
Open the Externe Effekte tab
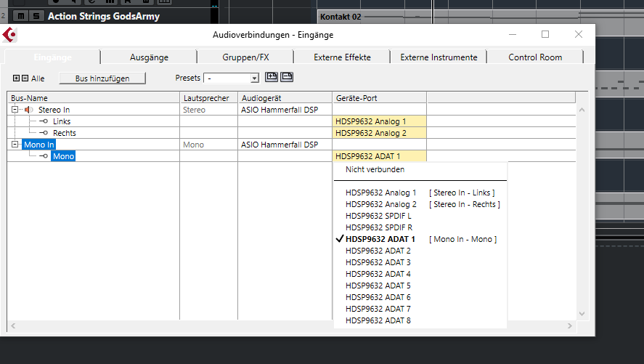342,57
